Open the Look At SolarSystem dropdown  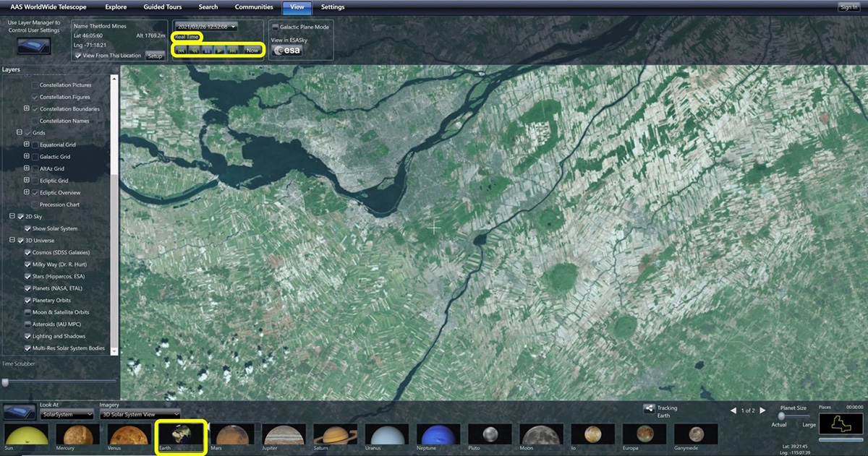tap(67, 414)
